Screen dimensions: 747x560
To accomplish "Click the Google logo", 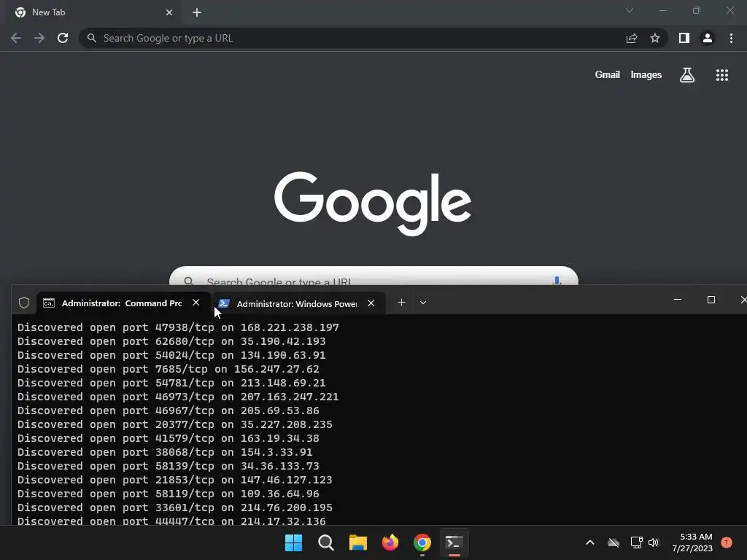I will [373, 204].
